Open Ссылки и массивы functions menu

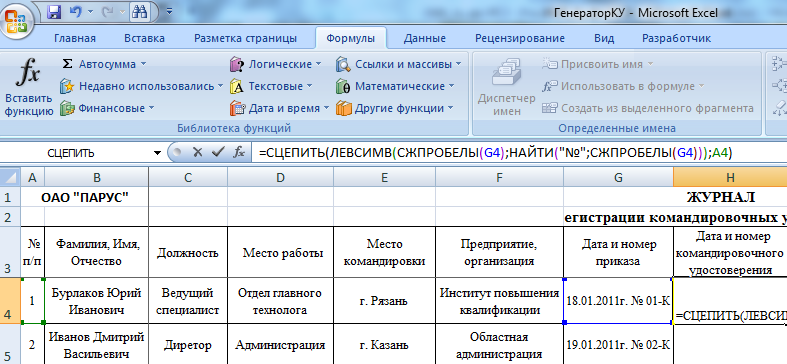pos(400,64)
